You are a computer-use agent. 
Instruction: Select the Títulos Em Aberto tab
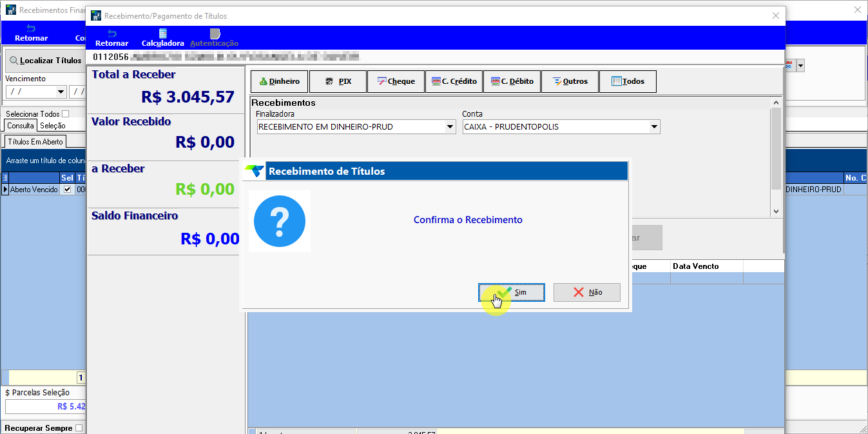35,141
